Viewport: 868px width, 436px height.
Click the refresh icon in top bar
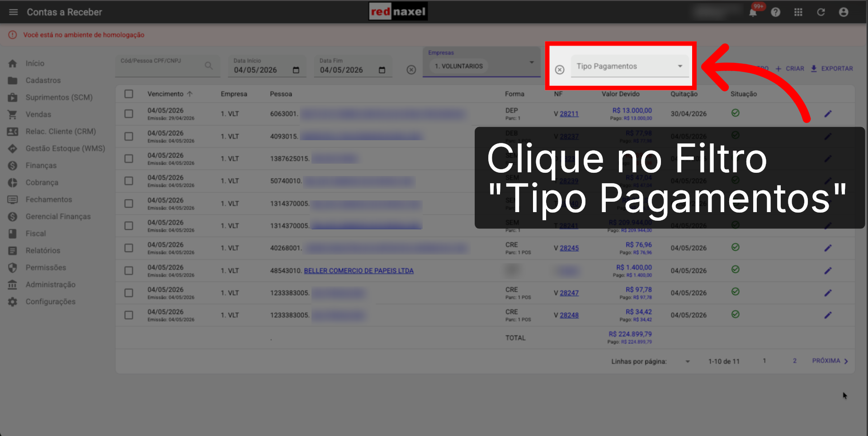coord(821,12)
